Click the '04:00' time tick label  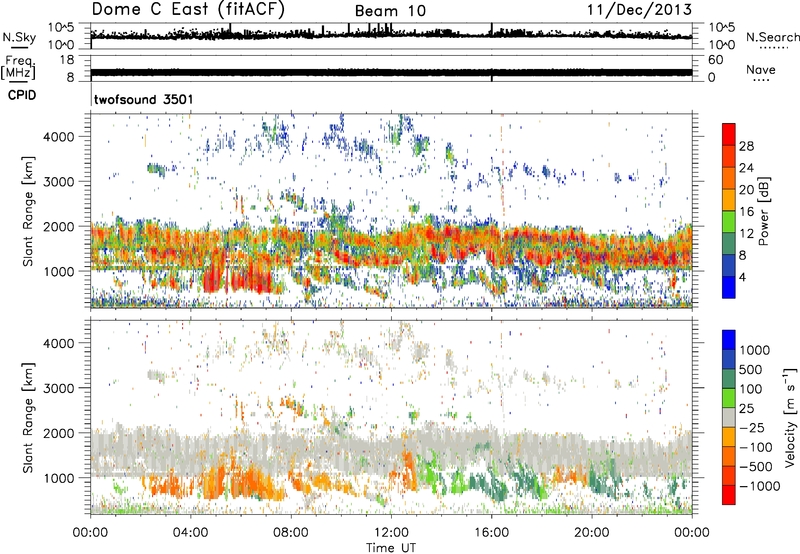(191, 533)
